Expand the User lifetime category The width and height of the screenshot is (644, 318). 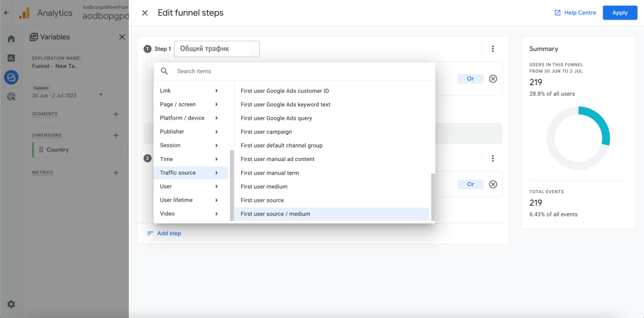(x=189, y=200)
